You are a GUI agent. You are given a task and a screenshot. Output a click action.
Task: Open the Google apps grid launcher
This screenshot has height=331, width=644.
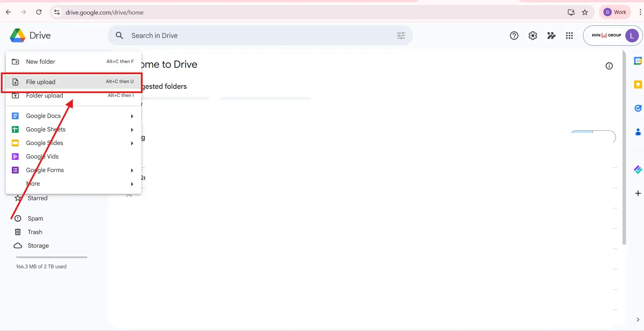569,35
